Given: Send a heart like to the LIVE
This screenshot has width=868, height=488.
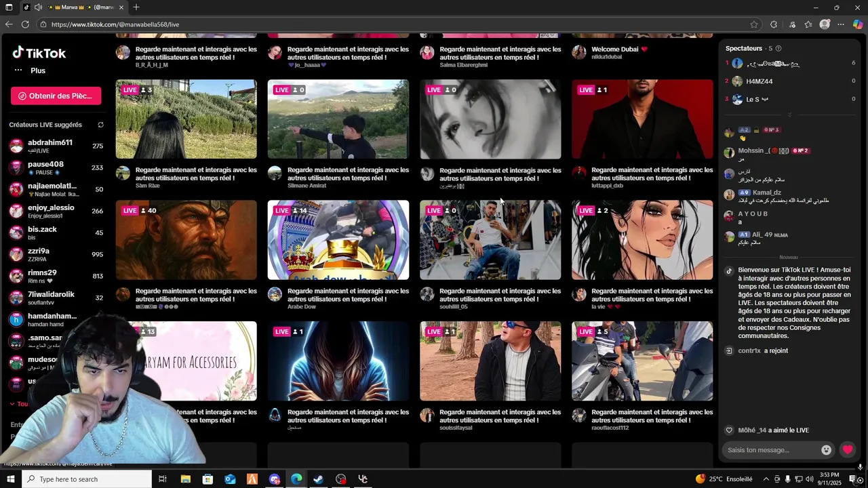Looking at the screenshot, I should [848, 449].
